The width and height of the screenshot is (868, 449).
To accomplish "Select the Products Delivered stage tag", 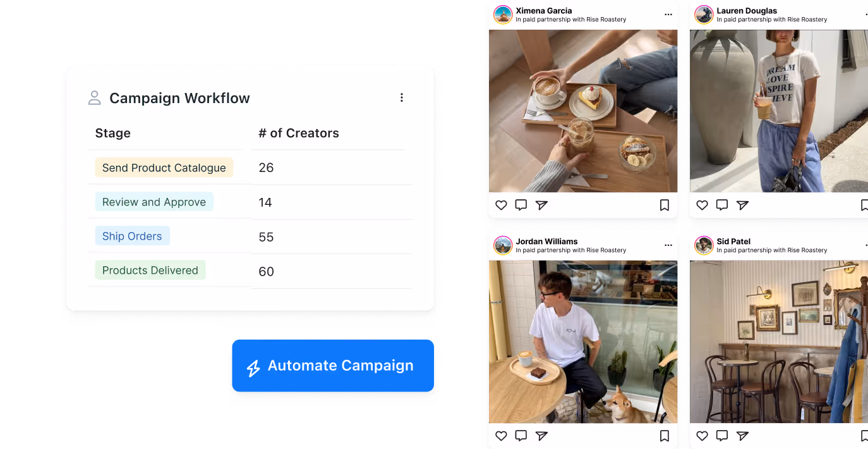I will click(x=150, y=270).
